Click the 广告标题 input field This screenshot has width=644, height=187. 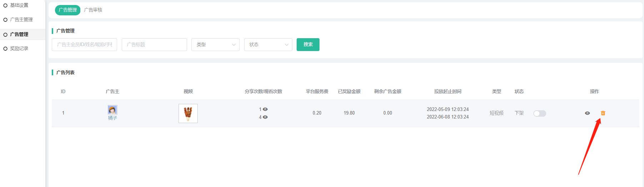click(x=154, y=45)
